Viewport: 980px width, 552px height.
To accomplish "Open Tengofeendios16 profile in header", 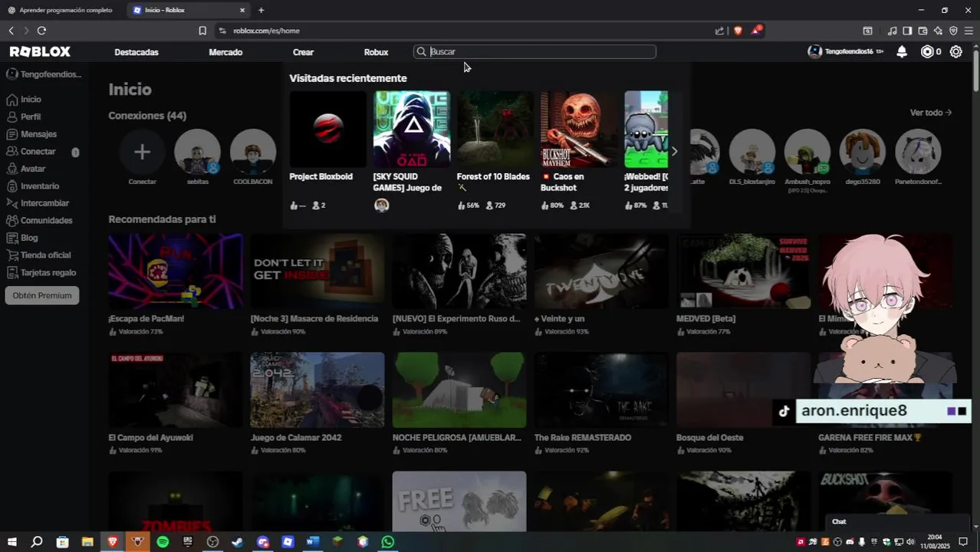I will point(846,51).
